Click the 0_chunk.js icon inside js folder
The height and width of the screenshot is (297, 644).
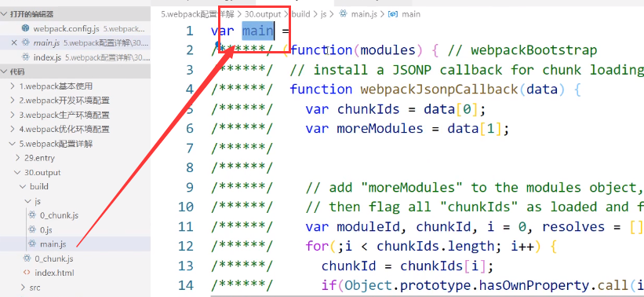[x=32, y=215]
